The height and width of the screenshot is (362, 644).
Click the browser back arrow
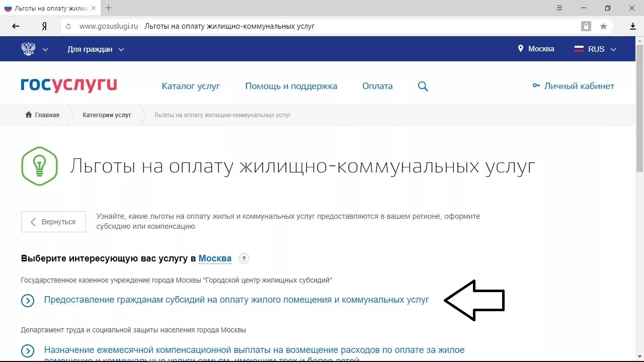pos(16,26)
